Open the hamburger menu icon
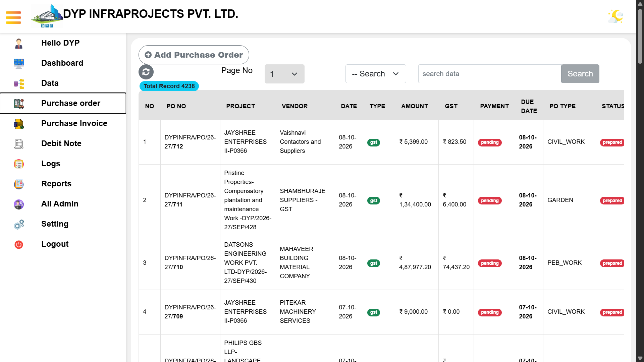644x362 pixels. pos(13,17)
